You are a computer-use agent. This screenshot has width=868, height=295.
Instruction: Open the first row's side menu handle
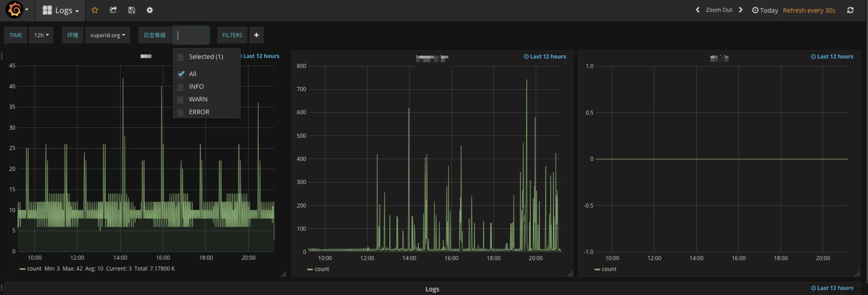(x=2, y=56)
